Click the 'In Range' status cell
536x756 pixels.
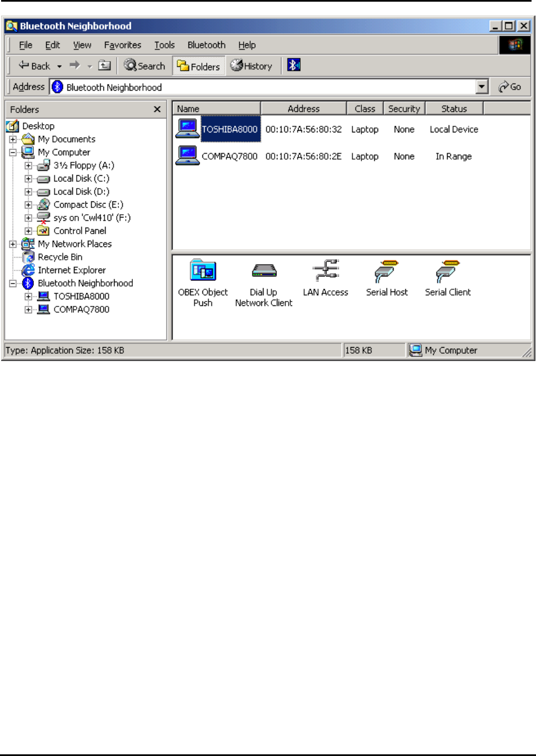click(454, 156)
